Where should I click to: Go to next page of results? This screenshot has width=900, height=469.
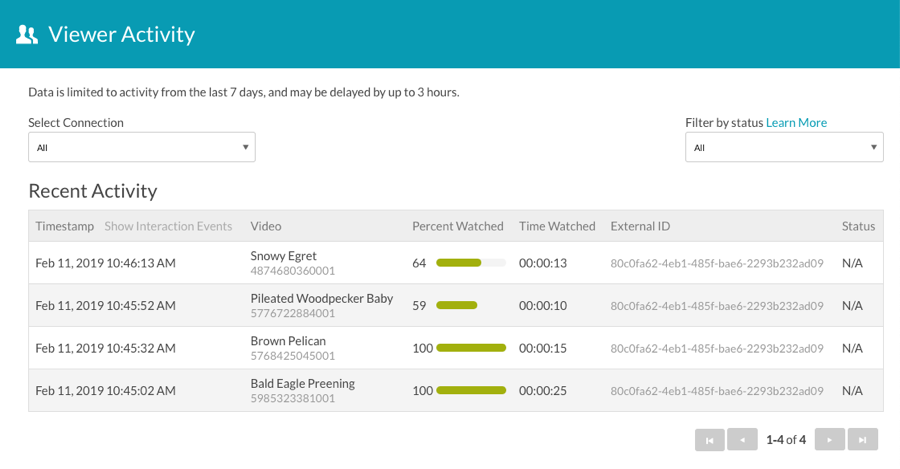click(829, 440)
